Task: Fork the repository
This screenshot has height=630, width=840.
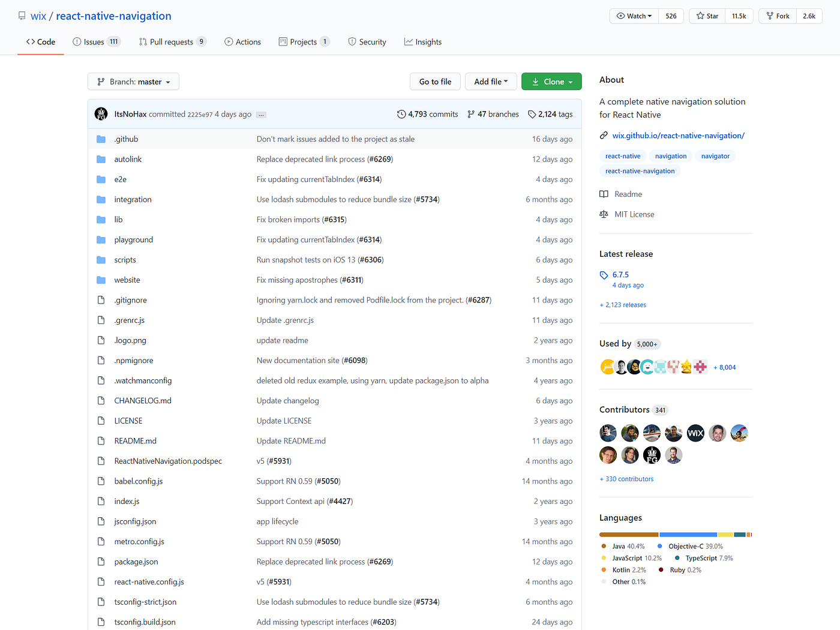Action: (777, 16)
